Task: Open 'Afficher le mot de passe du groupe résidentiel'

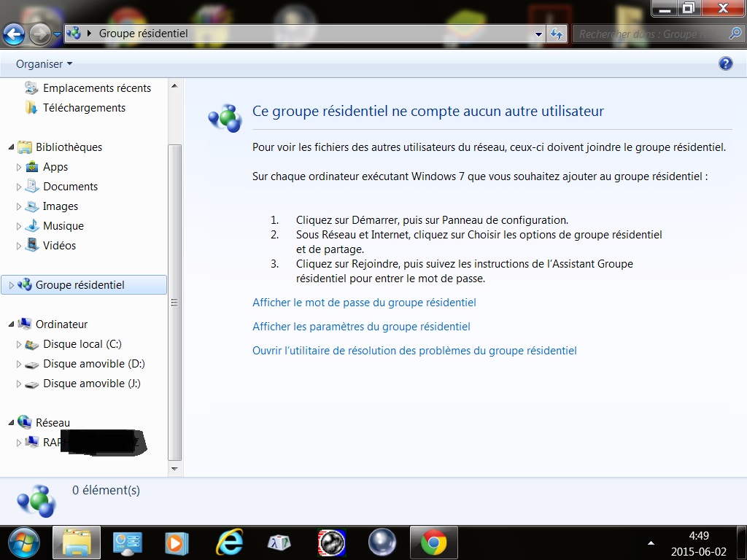Action: (364, 303)
